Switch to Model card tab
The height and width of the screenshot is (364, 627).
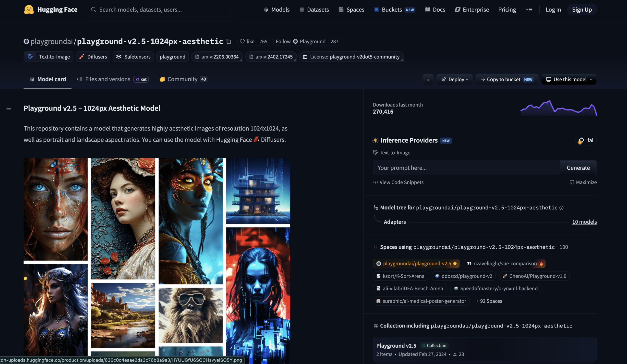(x=48, y=79)
